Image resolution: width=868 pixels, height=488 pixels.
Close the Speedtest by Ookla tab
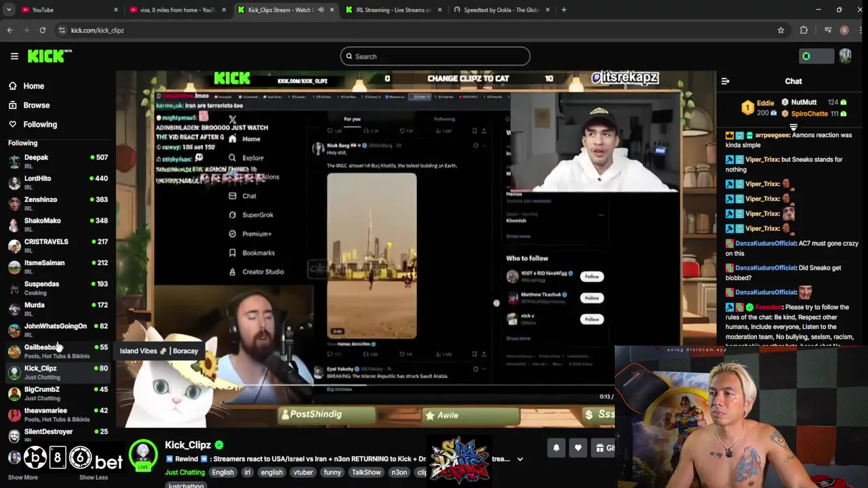click(x=547, y=9)
